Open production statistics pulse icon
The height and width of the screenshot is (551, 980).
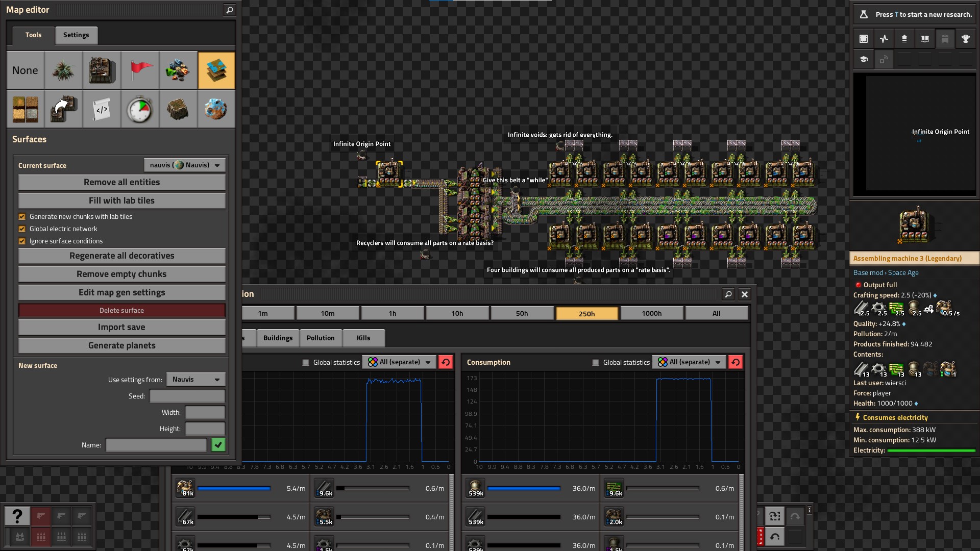(x=884, y=39)
